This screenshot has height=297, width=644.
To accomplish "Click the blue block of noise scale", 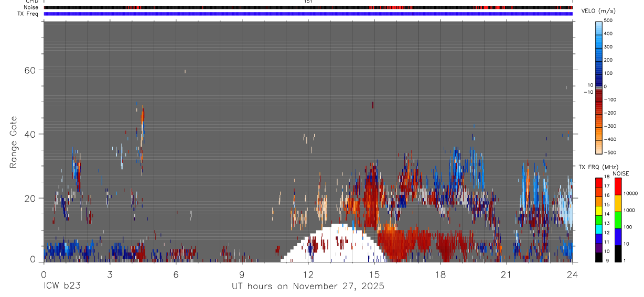I will pyautogui.click(x=618, y=236).
